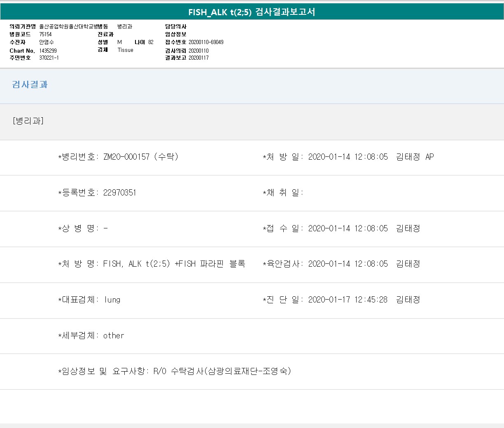Select prescription name 'FISH, ALK t(2;5) +FISH 파라핀 블록'
Screen dimensions: 504x428
click(x=174, y=264)
